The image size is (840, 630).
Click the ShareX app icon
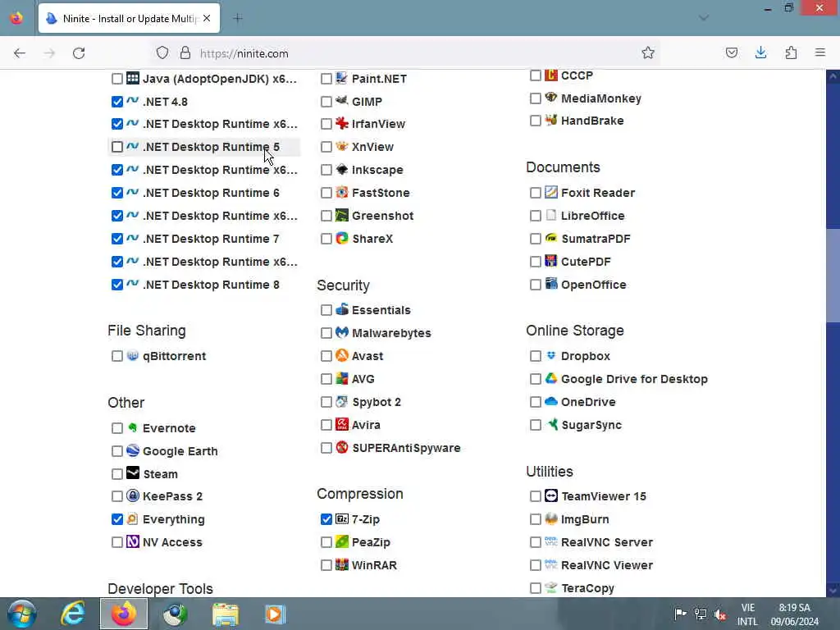[x=342, y=239]
